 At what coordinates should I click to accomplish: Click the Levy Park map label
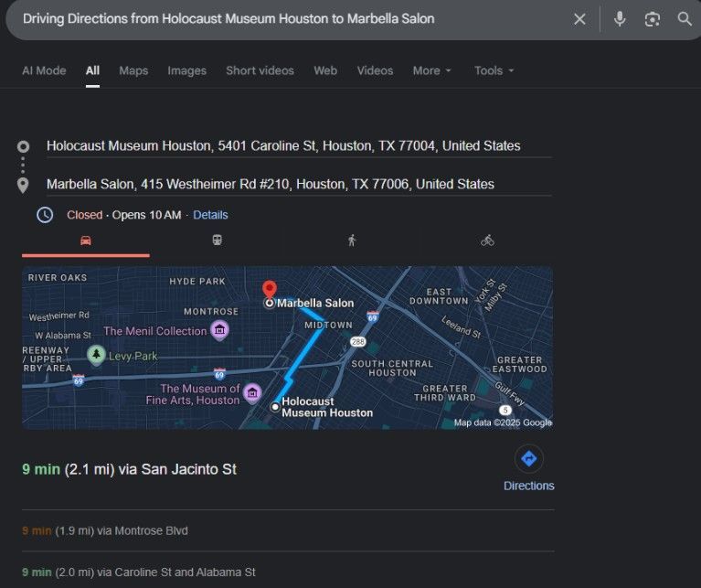point(133,356)
